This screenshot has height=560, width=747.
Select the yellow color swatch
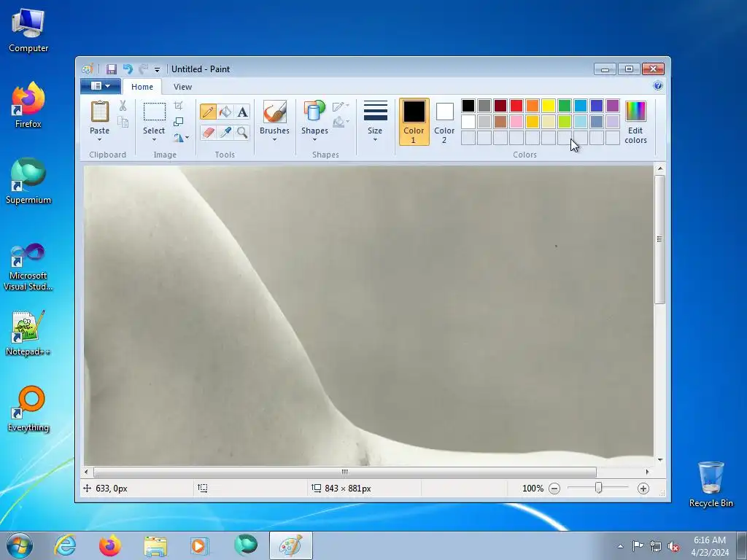point(549,106)
